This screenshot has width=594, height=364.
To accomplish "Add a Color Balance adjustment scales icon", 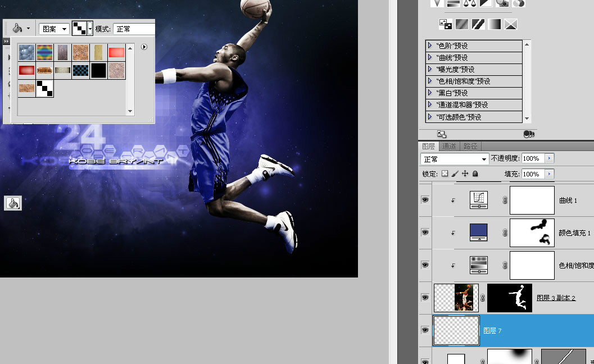I will coord(470,3).
